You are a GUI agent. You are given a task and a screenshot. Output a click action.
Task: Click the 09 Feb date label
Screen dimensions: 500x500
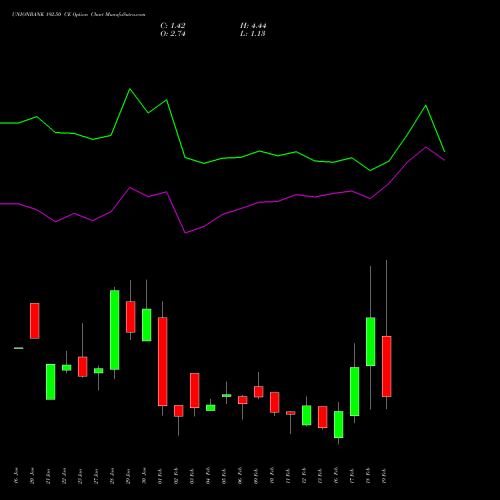click(x=256, y=476)
